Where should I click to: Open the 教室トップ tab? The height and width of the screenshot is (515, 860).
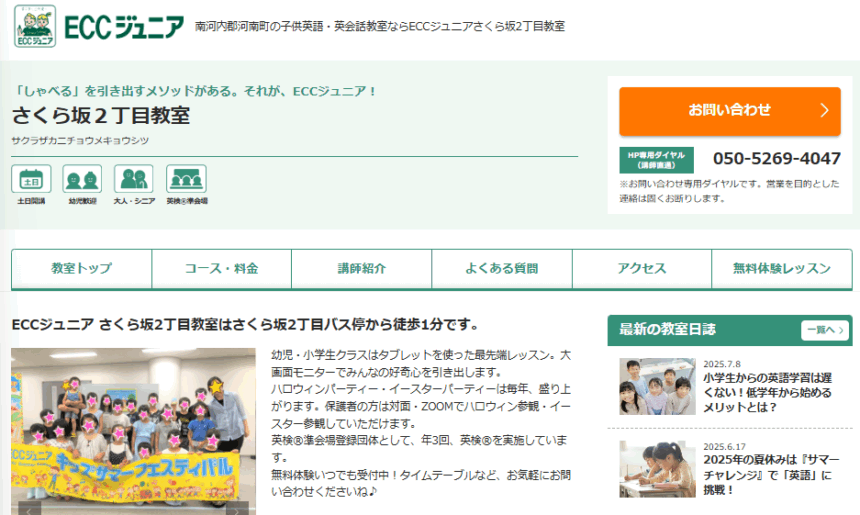pos(82,269)
